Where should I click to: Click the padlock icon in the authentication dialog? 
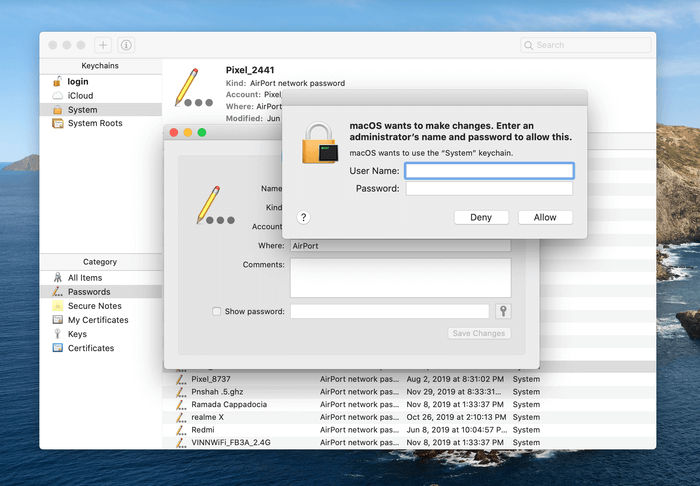tap(320, 143)
